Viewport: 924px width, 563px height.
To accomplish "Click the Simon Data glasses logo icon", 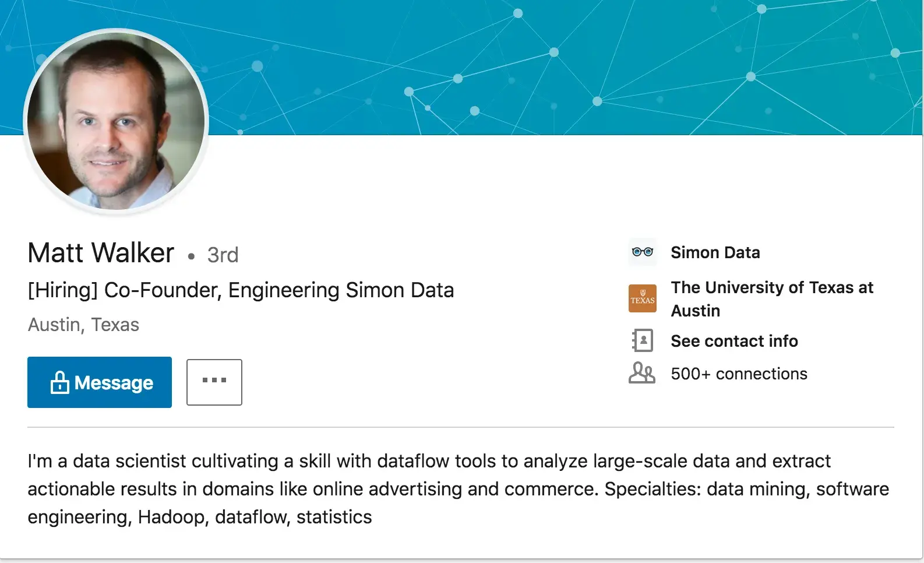I will point(643,252).
